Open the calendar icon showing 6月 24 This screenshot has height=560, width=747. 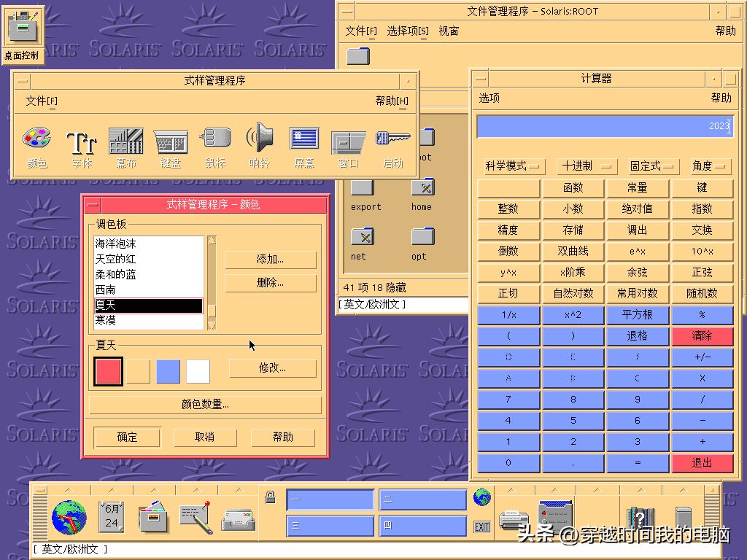[112, 517]
